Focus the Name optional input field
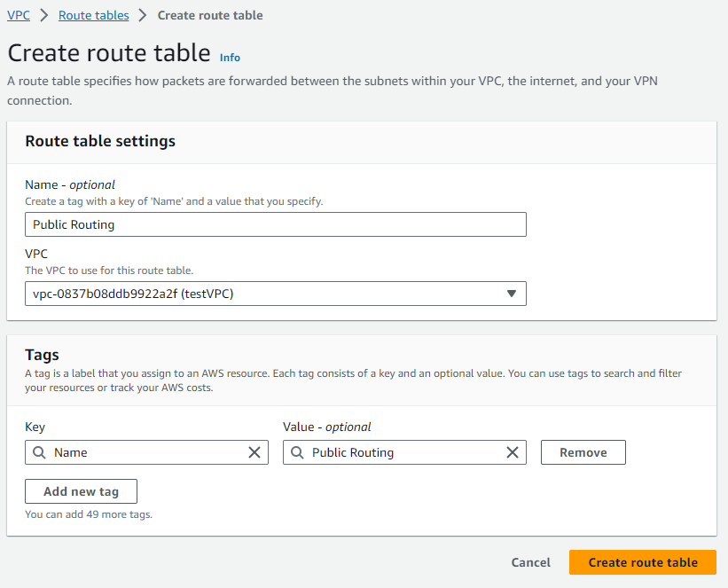The width and height of the screenshot is (728, 588). (276, 224)
